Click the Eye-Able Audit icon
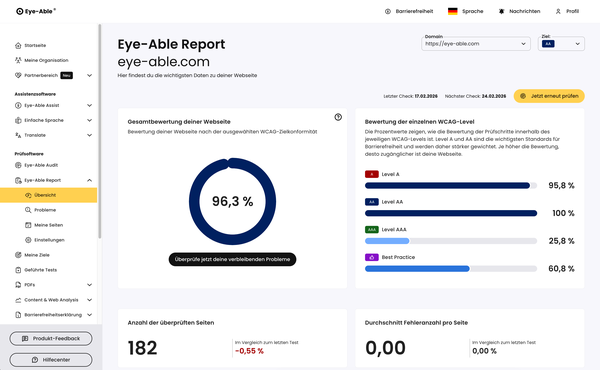This screenshot has width=600, height=370. click(18, 165)
